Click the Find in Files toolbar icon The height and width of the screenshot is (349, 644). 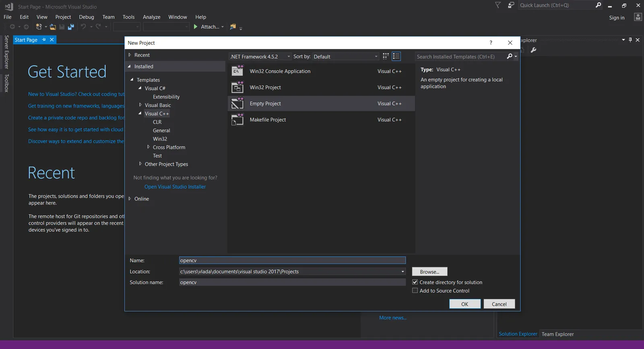pos(233,27)
